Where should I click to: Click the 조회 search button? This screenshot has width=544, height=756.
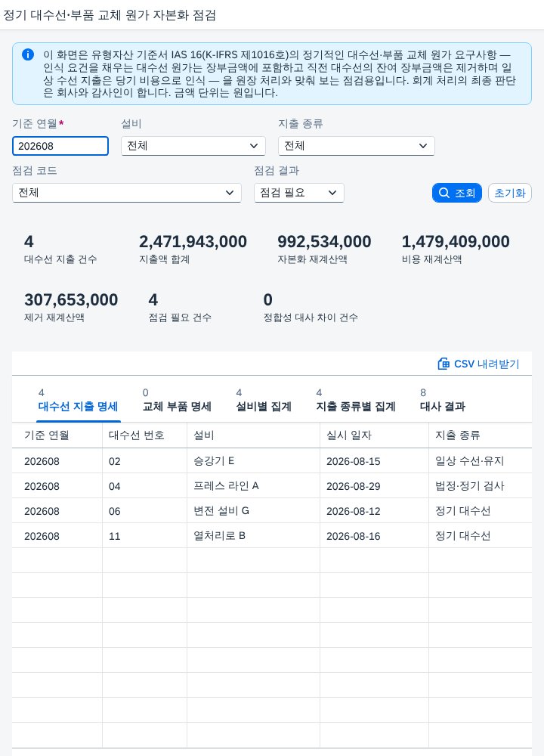click(457, 193)
